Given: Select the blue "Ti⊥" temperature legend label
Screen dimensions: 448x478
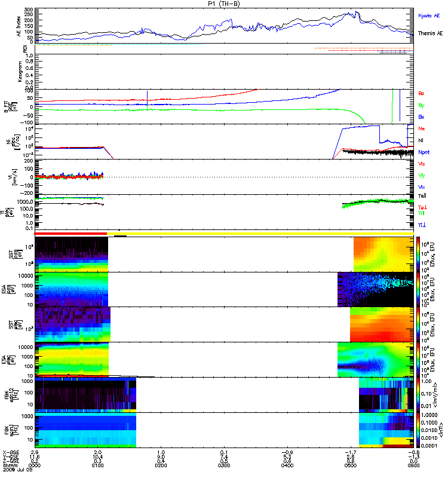Looking at the screenshot, I should [422, 225].
